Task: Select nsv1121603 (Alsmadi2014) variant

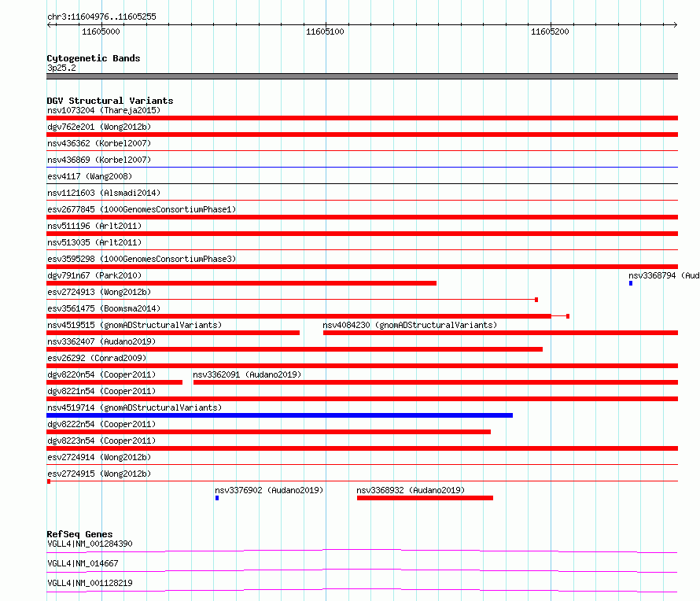Action: click(104, 193)
